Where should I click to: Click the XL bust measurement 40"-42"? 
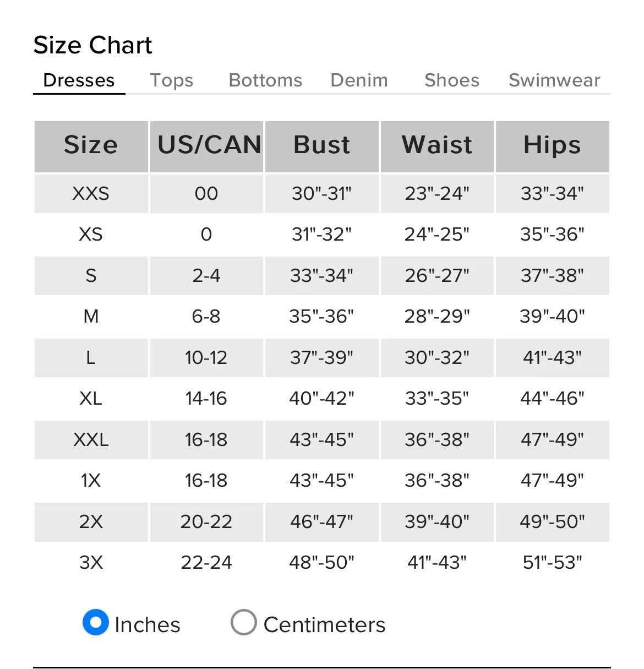click(x=322, y=399)
